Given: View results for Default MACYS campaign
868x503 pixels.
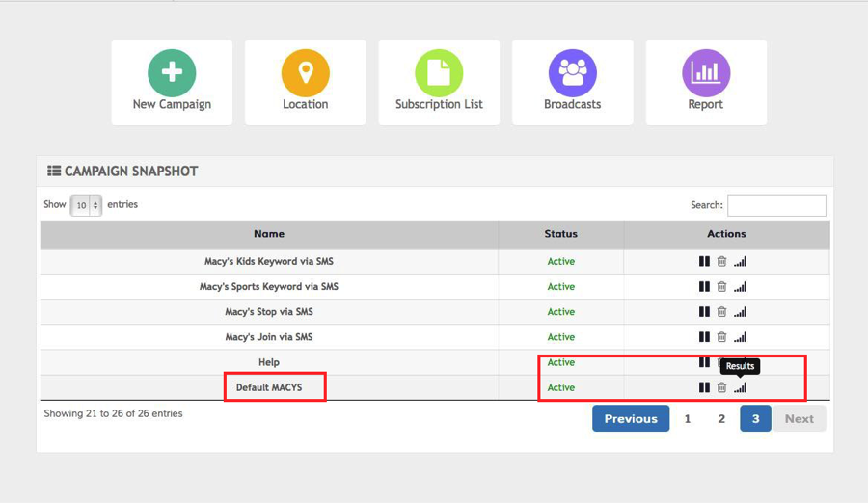Looking at the screenshot, I should click(x=740, y=387).
